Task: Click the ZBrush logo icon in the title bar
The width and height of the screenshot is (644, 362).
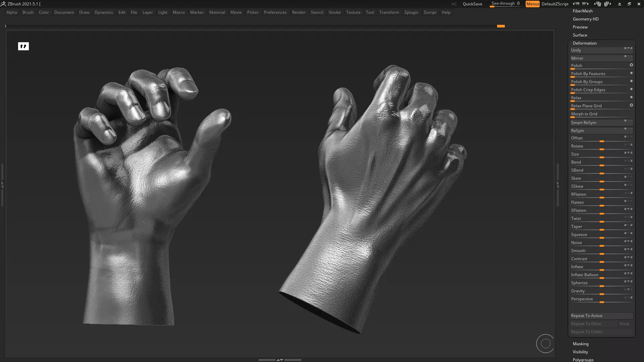Action: click(x=3, y=4)
